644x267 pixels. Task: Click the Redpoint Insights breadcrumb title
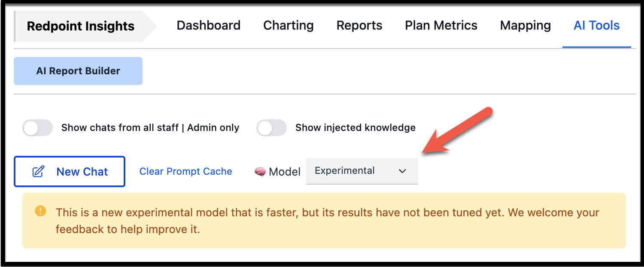coord(81,27)
